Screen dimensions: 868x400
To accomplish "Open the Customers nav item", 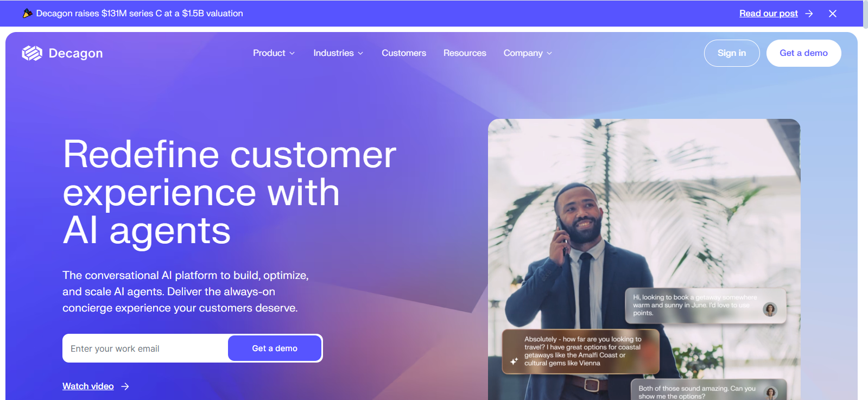I will tap(404, 53).
